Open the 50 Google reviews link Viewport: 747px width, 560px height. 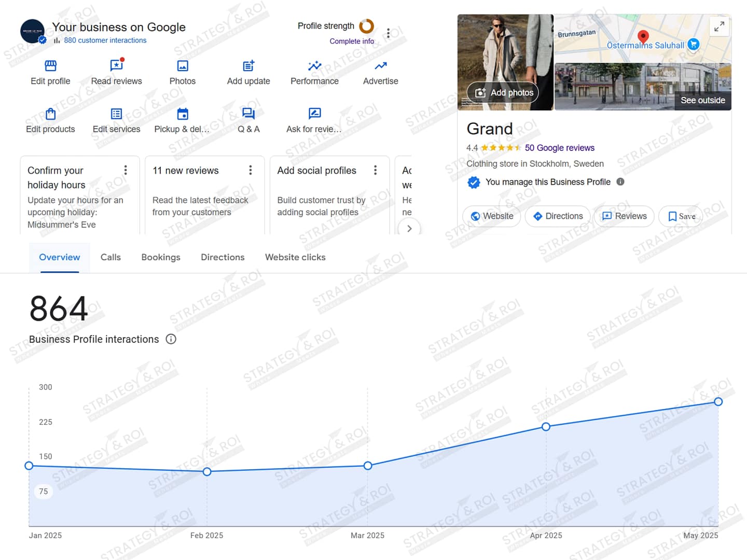click(559, 148)
